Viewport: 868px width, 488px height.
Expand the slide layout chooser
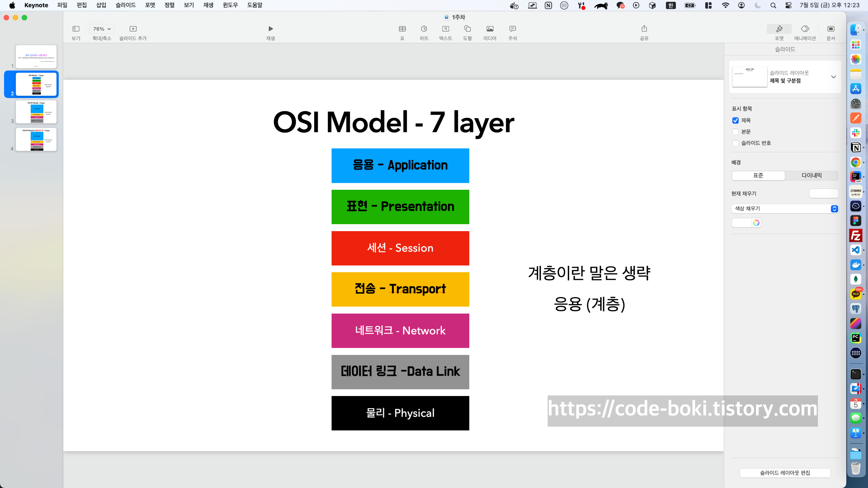coord(833,77)
